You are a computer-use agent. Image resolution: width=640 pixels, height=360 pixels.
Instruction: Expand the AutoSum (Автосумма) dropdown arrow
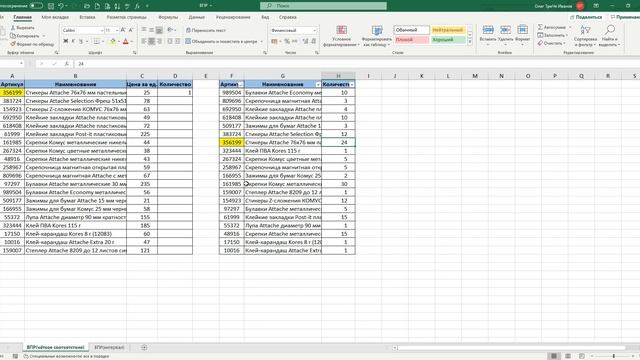(570, 27)
